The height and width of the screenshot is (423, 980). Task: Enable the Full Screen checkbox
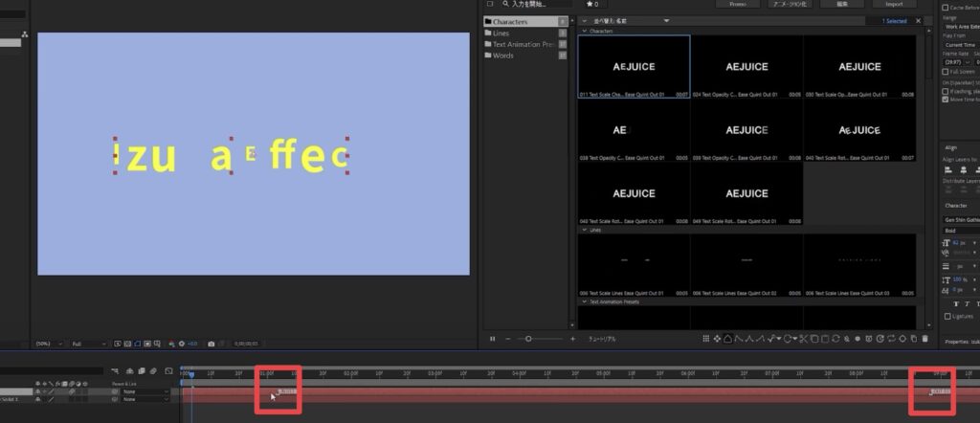coord(946,72)
